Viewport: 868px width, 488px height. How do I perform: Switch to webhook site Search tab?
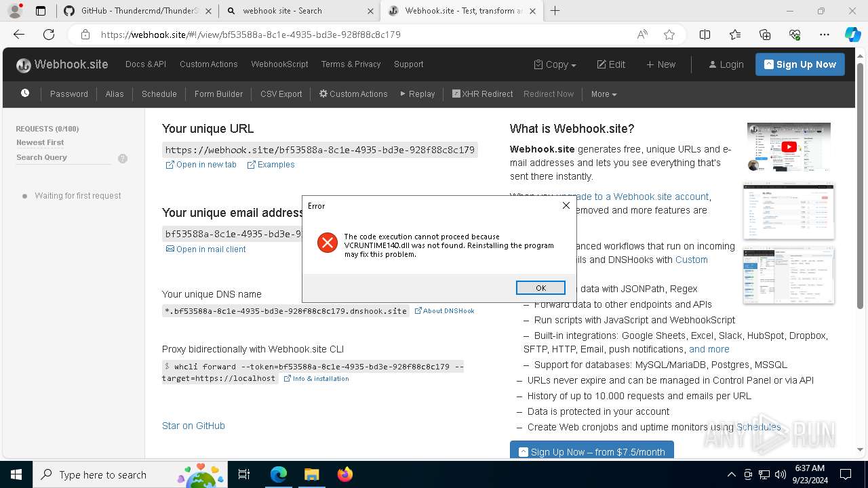[299, 11]
